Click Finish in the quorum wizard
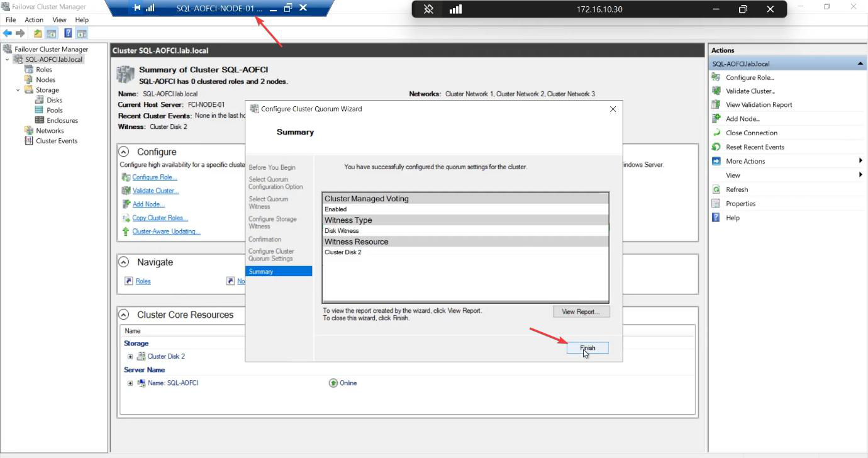This screenshot has width=868, height=458. pyautogui.click(x=587, y=348)
